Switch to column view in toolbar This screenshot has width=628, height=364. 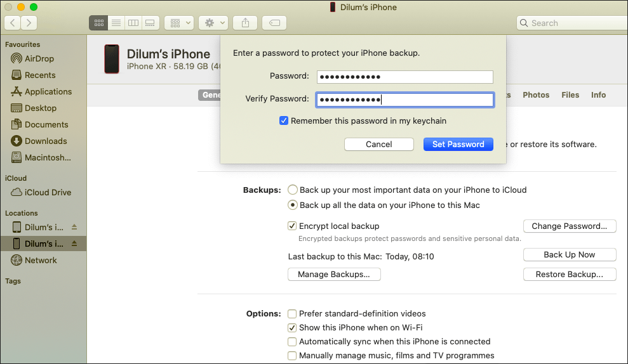point(133,23)
